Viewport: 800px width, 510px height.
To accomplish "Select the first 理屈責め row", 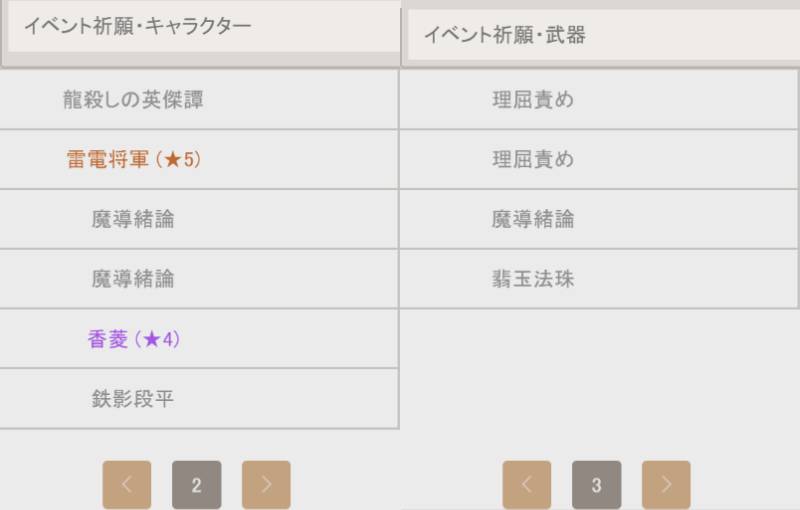I will (598, 99).
